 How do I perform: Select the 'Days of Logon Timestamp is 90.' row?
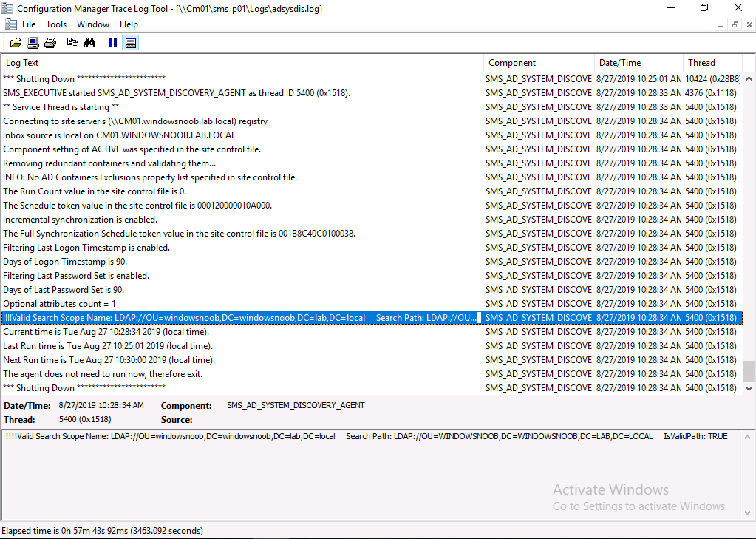[x=372, y=262]
